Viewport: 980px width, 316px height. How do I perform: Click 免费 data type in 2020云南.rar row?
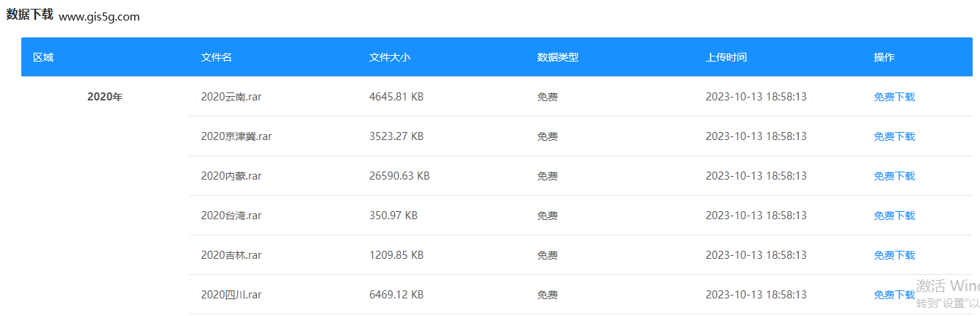click(548, 97)
